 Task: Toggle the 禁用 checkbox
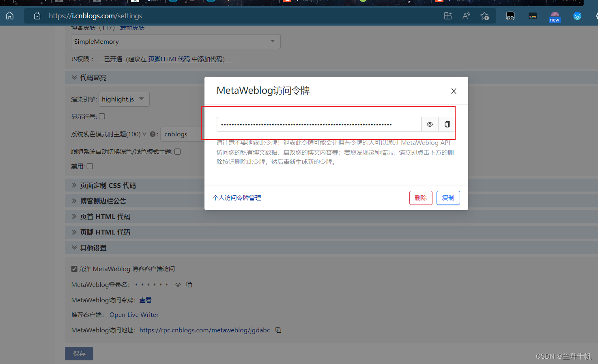pyautogui.click(x=90, y=166)
